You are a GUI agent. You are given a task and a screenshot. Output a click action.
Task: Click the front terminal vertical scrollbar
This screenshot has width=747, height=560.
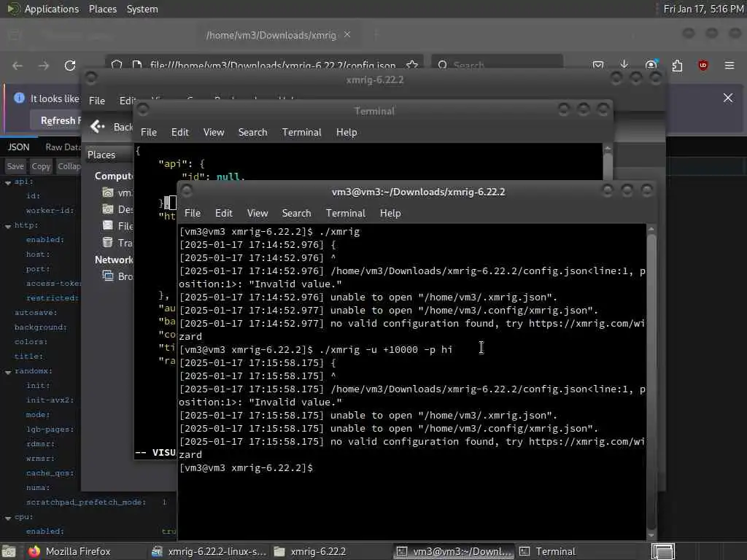pos(651,382)
